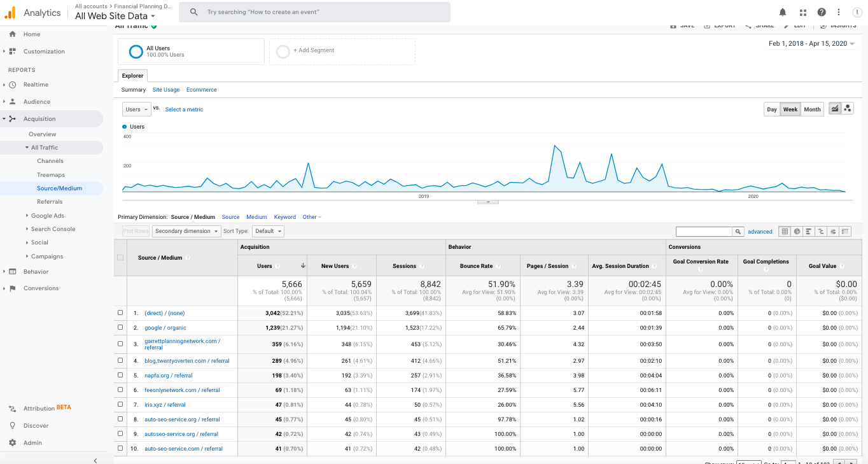Check the box for (direct) / (none) row
The height and width of the screenshot is (464, 868).
(120, 313)
